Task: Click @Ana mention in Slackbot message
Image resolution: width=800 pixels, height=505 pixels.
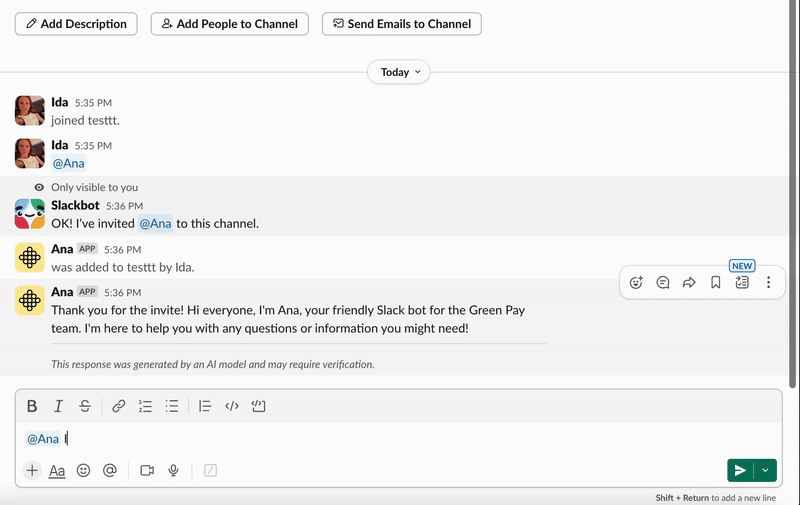Action: pos(155,223)
